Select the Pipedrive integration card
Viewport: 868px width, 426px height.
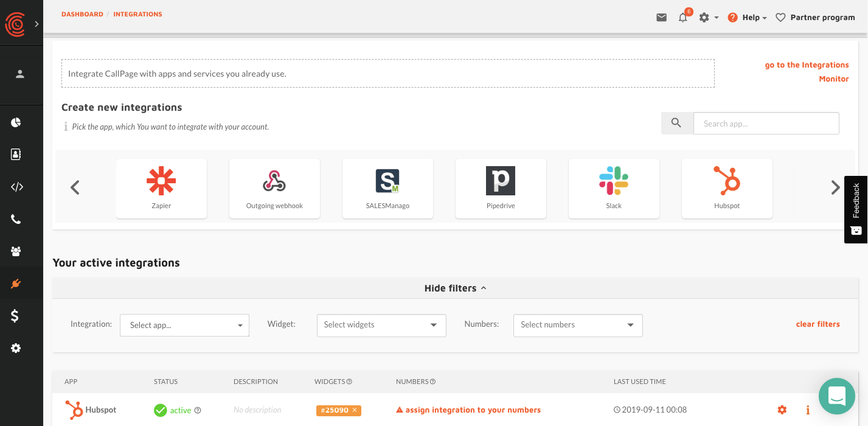click(x=501, y=188)
